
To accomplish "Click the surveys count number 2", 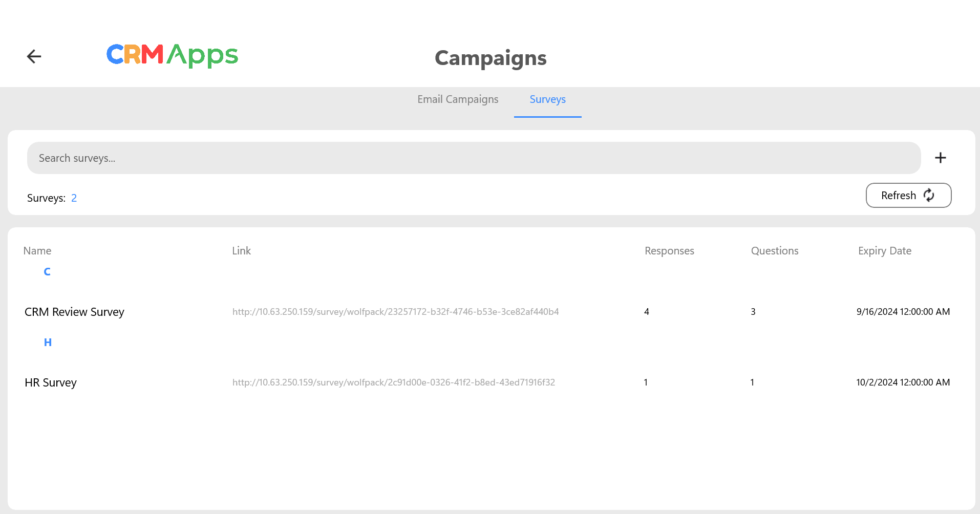I will [x=74, y=198].
